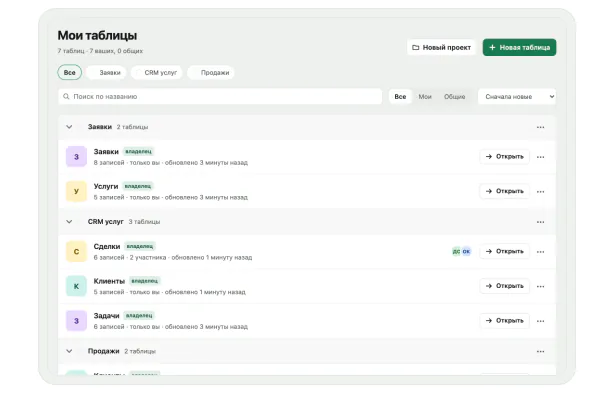Screen dimensions: 612x398
Task: Click the Продажи group title
Action: click(x=103, y=351)
